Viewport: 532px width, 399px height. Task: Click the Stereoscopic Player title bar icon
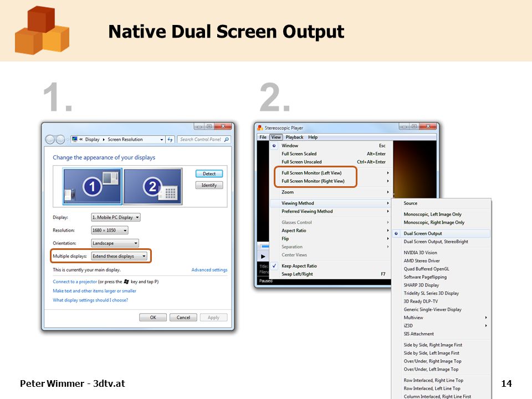260,128
